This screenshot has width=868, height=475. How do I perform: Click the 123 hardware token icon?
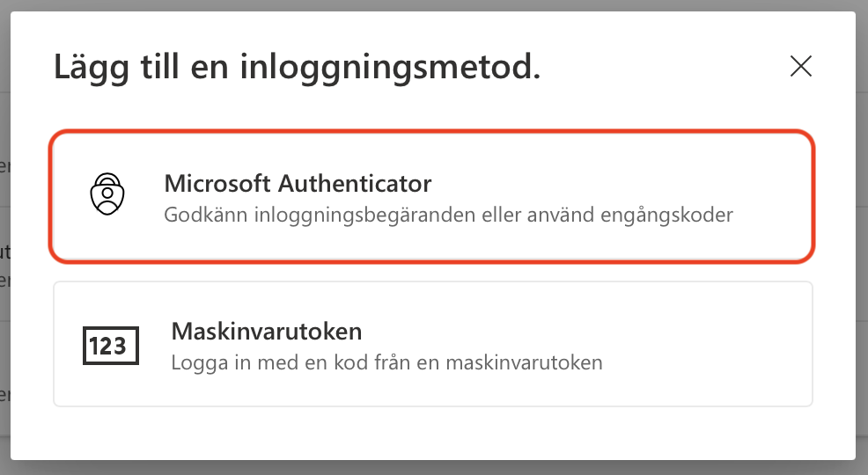coord(111,346)
